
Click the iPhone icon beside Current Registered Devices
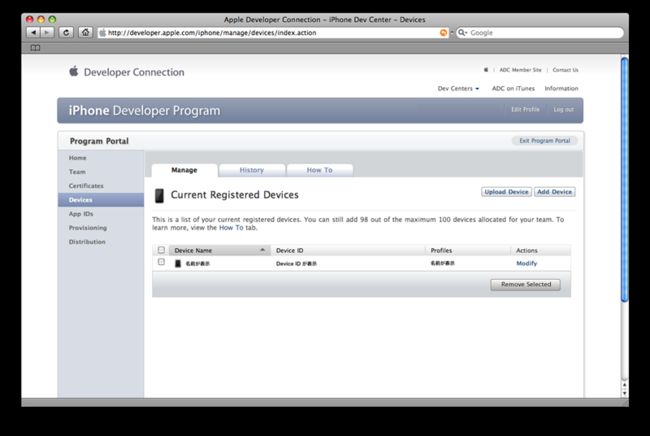click(159, 195)
